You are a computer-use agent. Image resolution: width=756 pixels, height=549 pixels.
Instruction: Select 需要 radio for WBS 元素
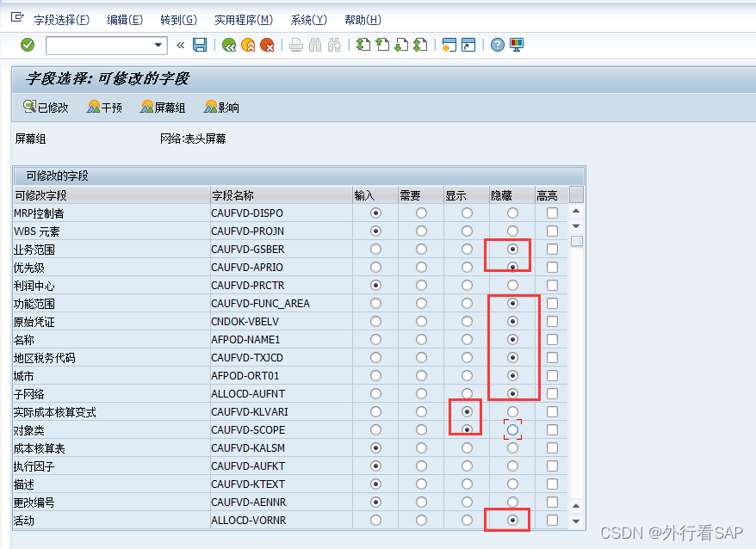point(421,231)
